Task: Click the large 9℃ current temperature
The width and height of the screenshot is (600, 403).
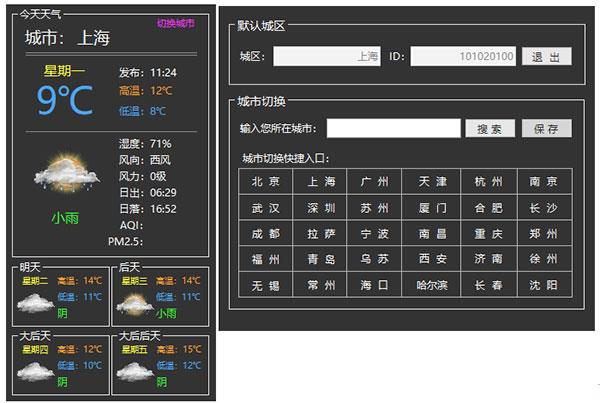Action: tap(65, 99)
